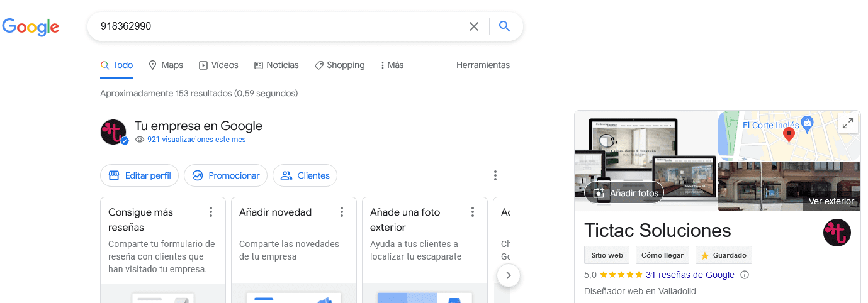The image size is (868, 303).
Task: Open options for Consigue más reseñas card
Action: (211, 212)
